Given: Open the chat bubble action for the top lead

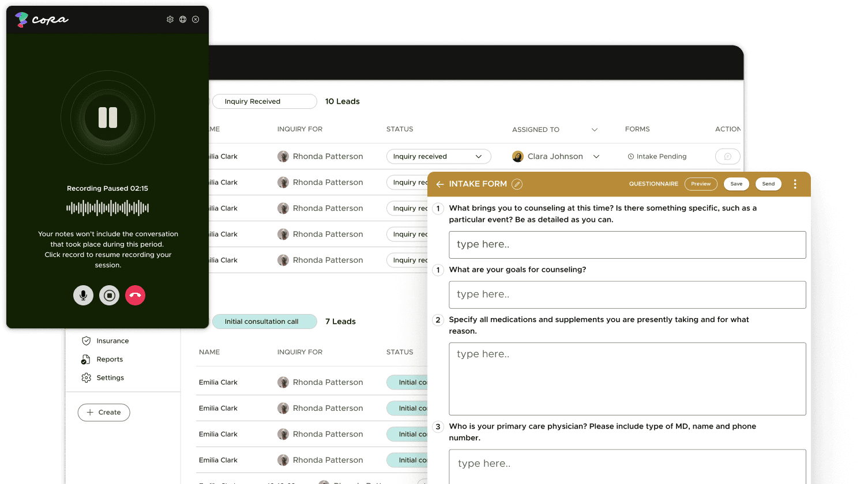Looking at the screenshot, I should pos(727,156).
